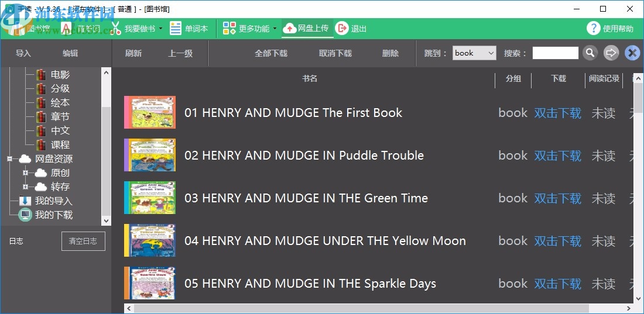Expand the 转存 tree node

[25, 187]
